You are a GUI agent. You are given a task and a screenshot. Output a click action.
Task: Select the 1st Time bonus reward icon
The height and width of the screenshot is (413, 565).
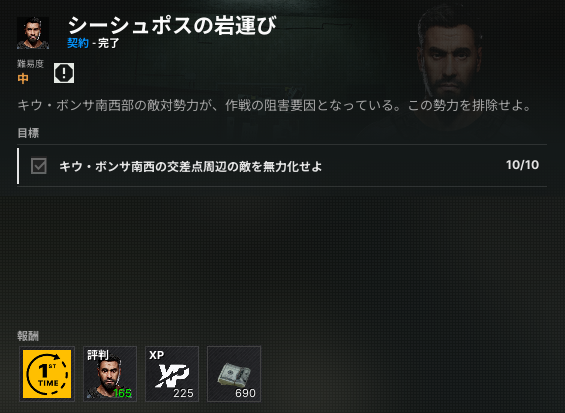point(47,374)
